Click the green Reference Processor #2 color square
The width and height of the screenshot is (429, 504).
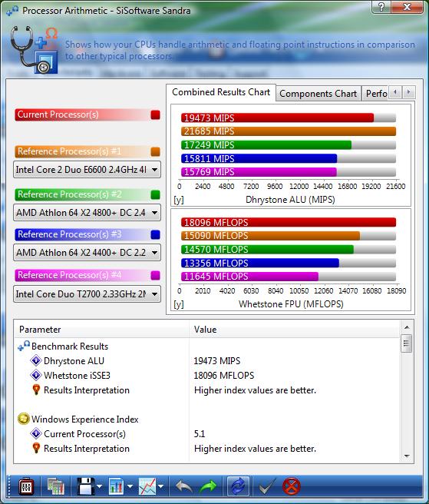(x=156, y=195)
